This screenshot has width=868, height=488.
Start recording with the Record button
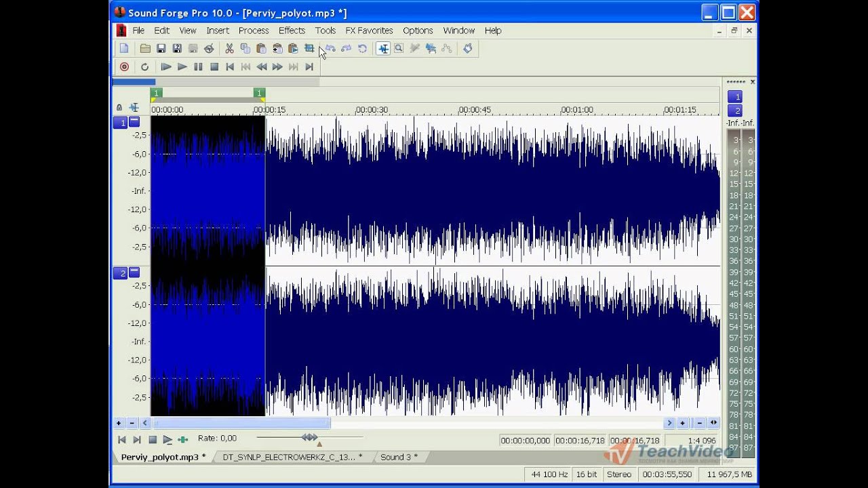point(124,66)
